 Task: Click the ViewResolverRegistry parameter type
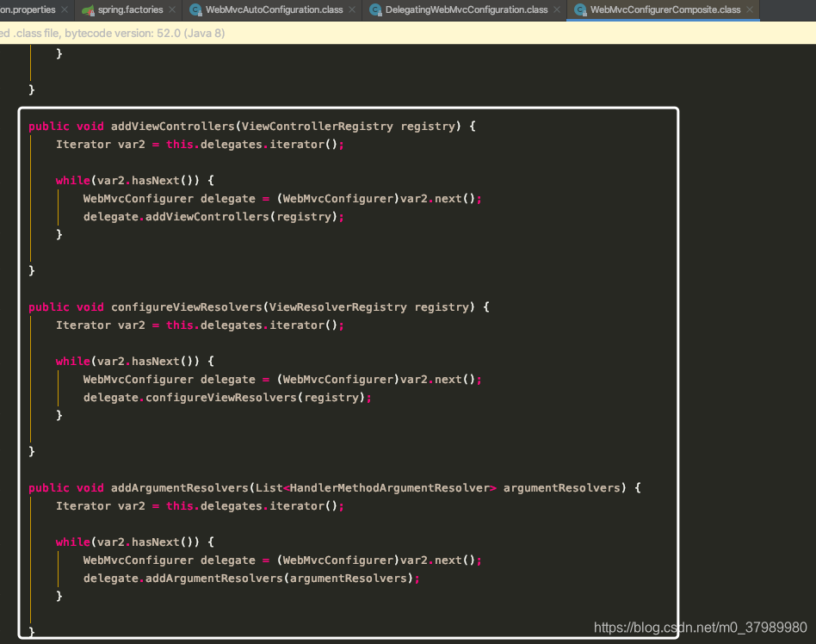click(338, 307)
